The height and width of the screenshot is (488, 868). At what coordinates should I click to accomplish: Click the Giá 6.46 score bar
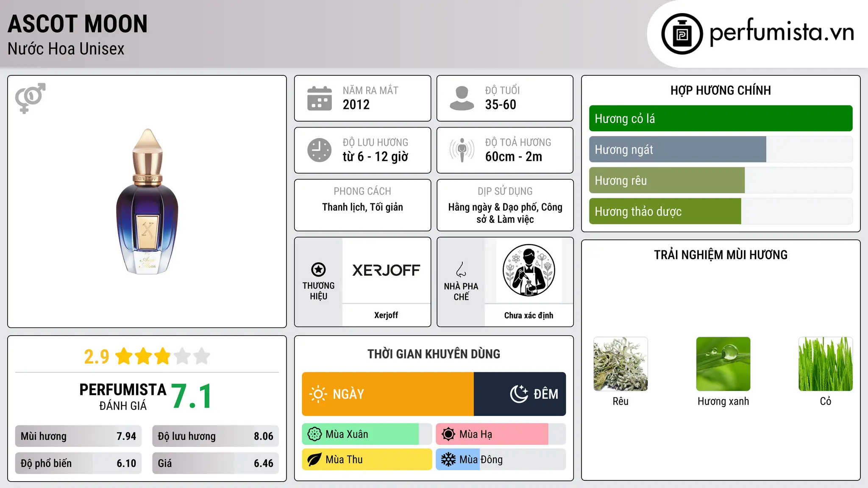pos(216,463)
